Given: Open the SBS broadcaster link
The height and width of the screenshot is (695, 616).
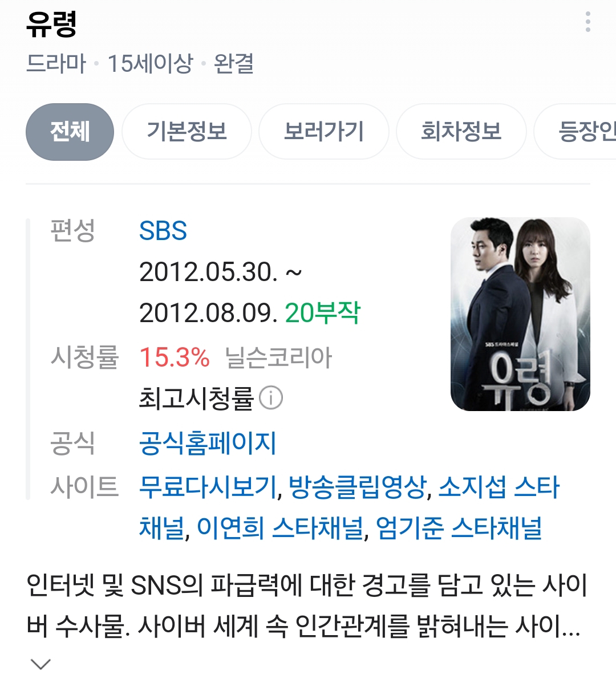Looking at the screenshot, I should [163, 231].
